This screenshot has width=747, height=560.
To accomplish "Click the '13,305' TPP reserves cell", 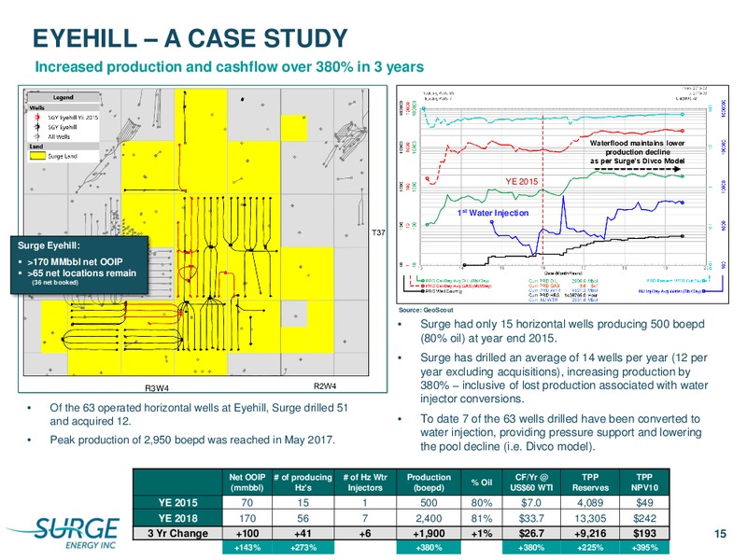I will pyautogui.click(x=590, y=518).
